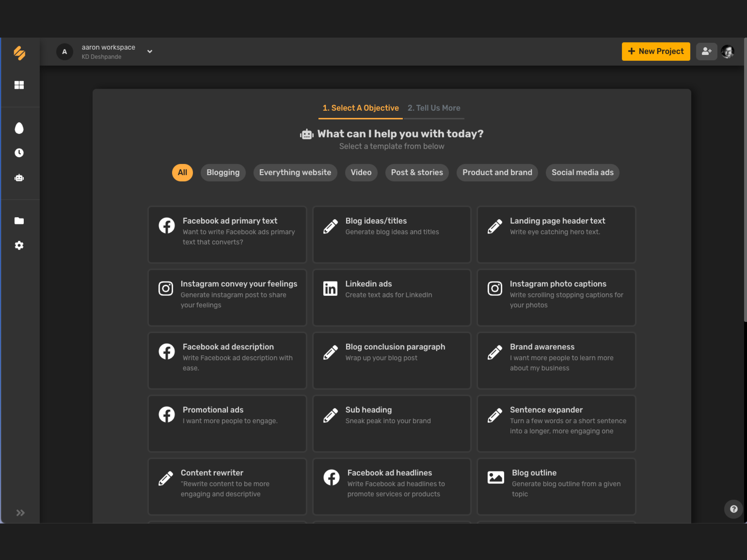Click the egg icon in sidebar
Screen dimensions: 747x560
[x=19, y=128]
